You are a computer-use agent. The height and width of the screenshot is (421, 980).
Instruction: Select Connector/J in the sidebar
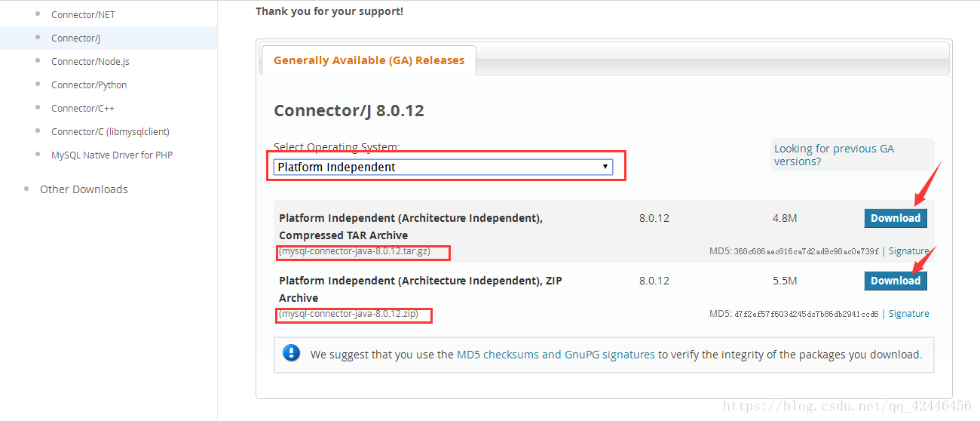pyautogui.click(x=75, y=38)
